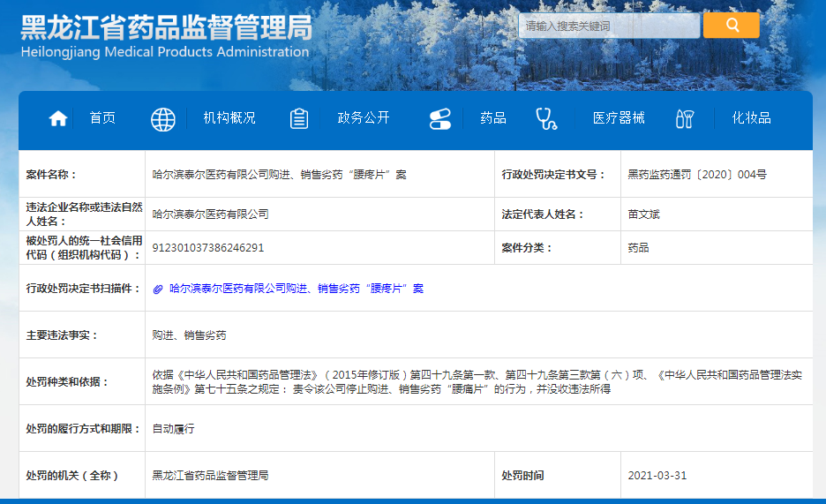Click the paperclip attachment icon
The image size is (826, 504).
click(x=158, y=289)
